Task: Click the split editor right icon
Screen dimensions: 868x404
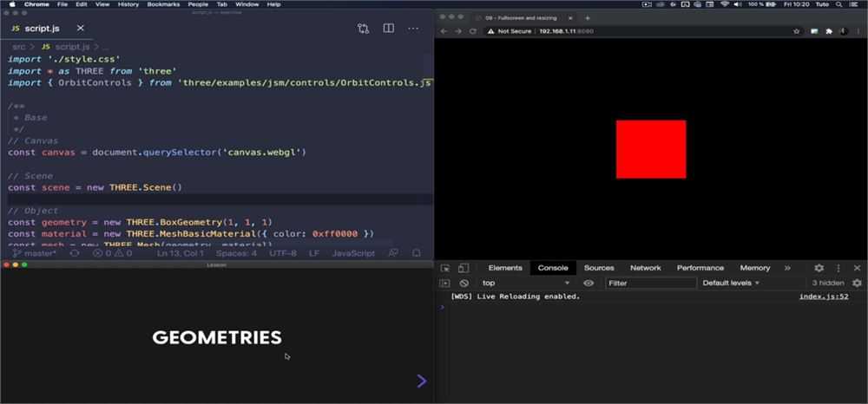Action: 389,29
